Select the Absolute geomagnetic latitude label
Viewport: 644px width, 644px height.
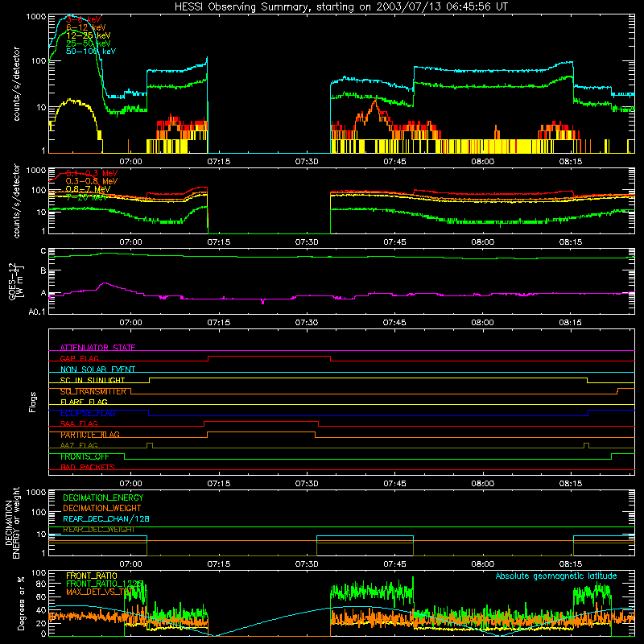[556, 576]
